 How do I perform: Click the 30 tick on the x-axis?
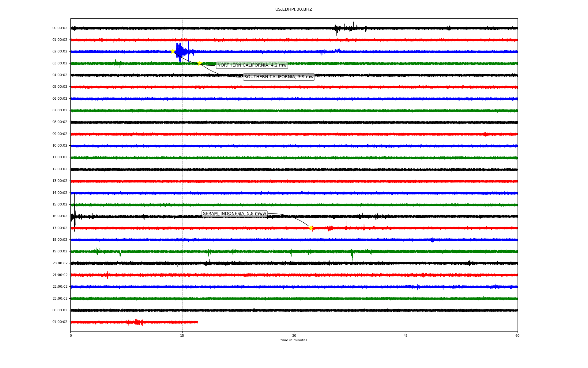294,335
